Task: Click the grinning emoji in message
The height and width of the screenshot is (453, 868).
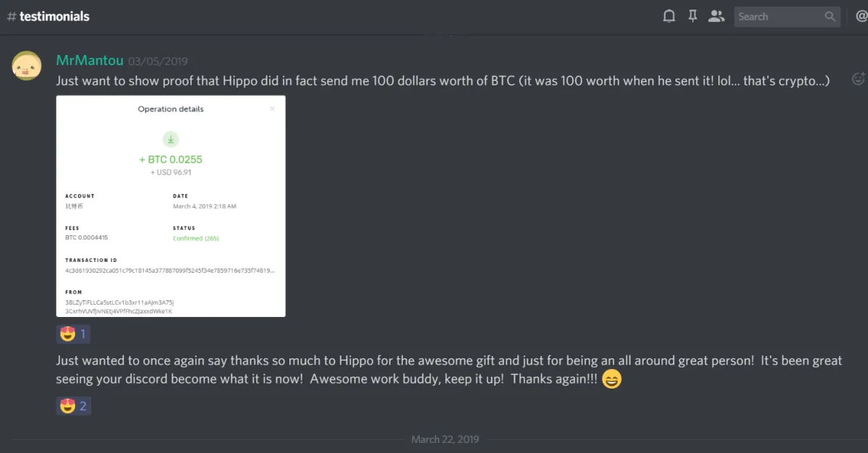Action: coord(612,379)
